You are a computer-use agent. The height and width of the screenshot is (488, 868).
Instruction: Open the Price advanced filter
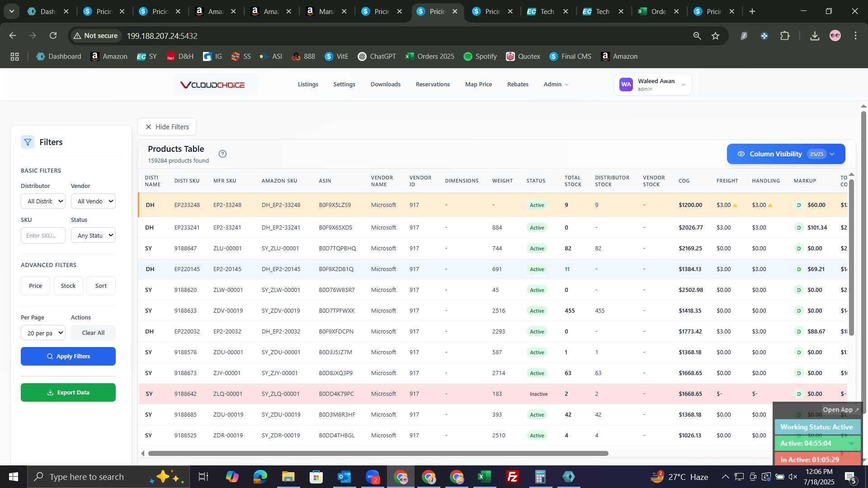[x=35, y=286]
